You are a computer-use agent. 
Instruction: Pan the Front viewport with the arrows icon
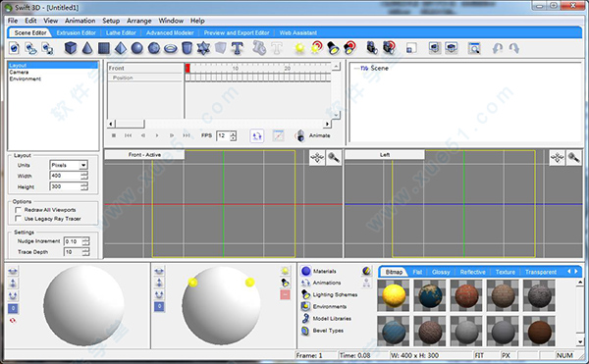tap(317, 158)
